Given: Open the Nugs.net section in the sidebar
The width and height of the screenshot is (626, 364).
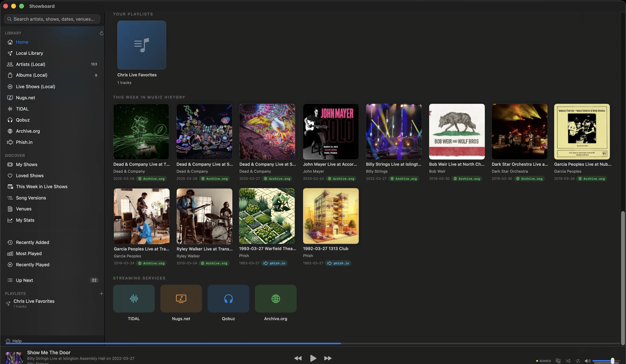Looking at the screenshot, I should [25, 97].
